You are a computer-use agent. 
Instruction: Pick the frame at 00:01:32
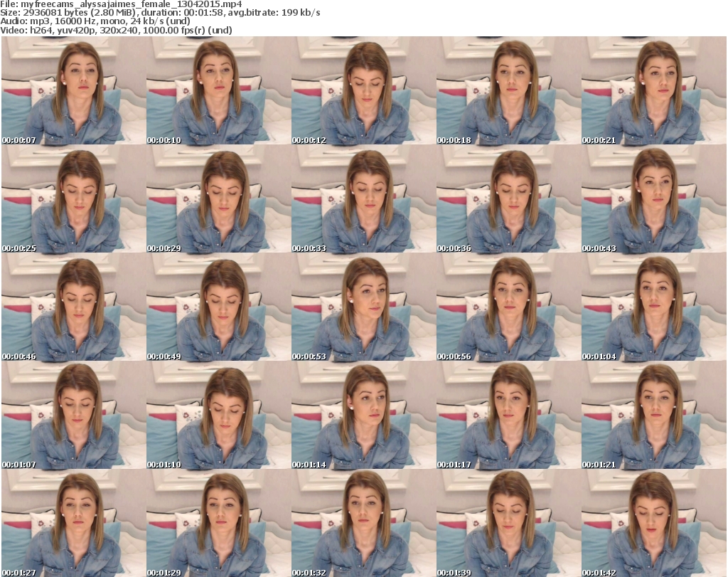click(x=363, y=524)
